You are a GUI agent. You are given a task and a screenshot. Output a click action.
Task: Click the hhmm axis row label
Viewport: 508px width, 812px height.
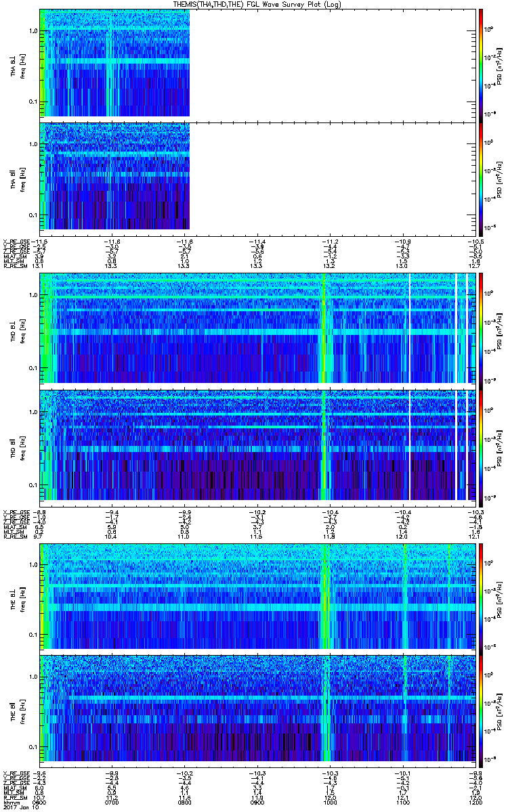[11, 803]
